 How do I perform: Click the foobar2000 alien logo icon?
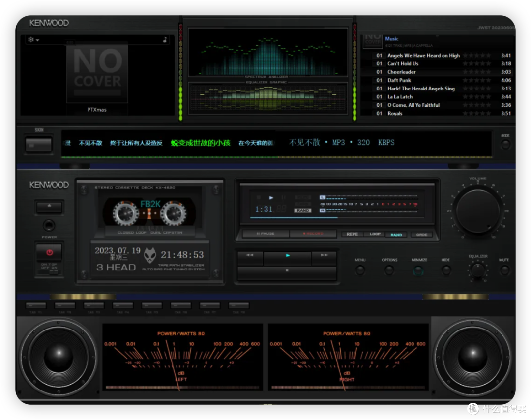click(x=150, y=255)
